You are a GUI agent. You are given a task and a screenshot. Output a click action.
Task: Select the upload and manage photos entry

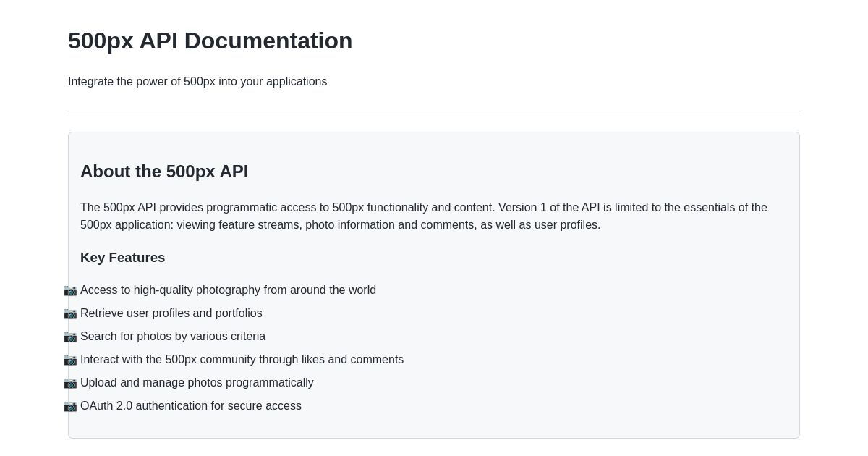(197, 383)
